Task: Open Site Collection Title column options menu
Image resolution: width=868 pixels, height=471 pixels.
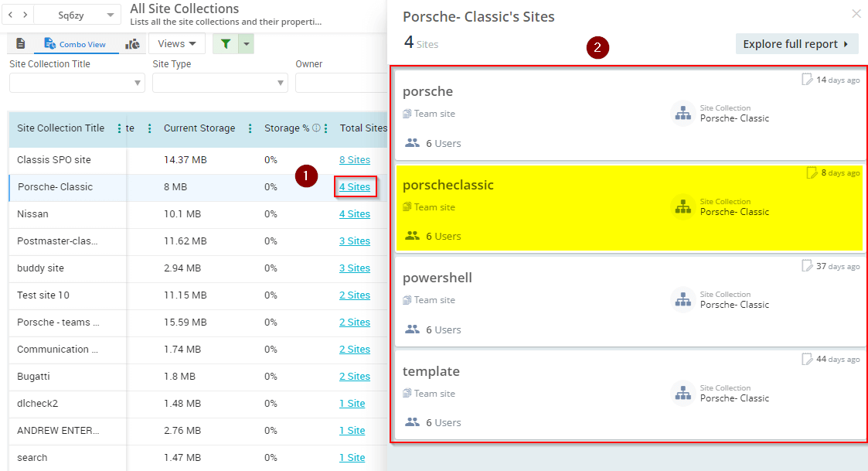Action: (x=118, y=128)
